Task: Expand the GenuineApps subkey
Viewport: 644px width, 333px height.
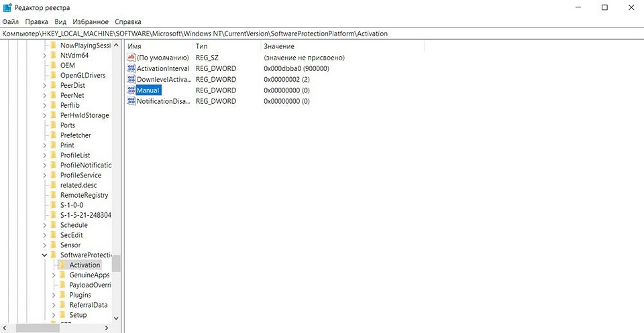Action: 54,275
